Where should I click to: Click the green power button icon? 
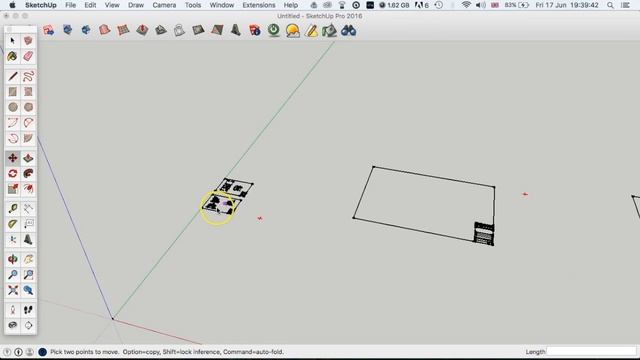tap(274, 30)
